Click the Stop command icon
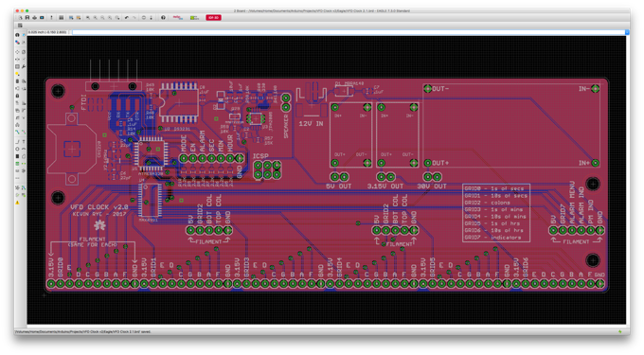This screenshot has width=644, height=355. pyautogui.click(x=143, y=18)
